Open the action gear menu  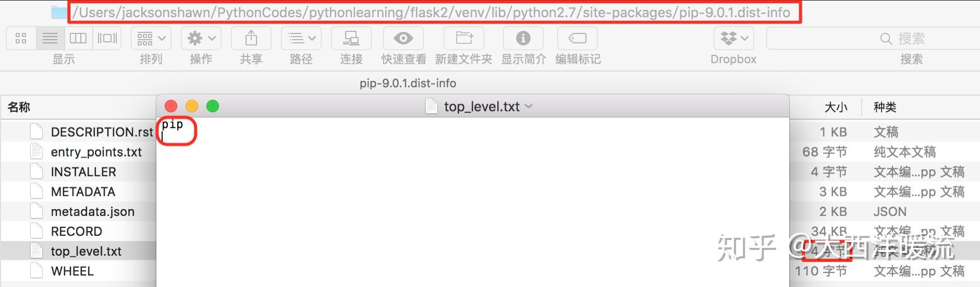point(201,39)
